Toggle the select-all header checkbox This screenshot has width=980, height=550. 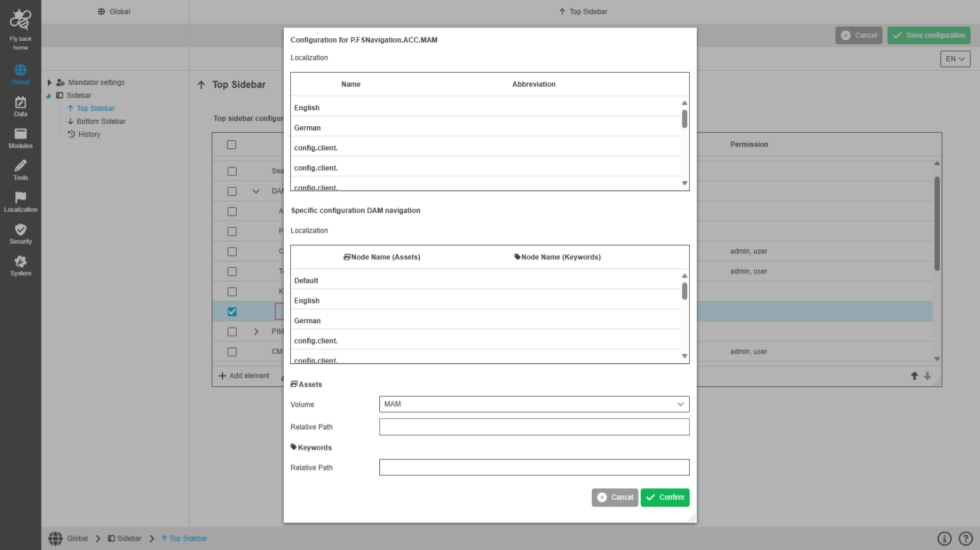(x=231, y=145)
